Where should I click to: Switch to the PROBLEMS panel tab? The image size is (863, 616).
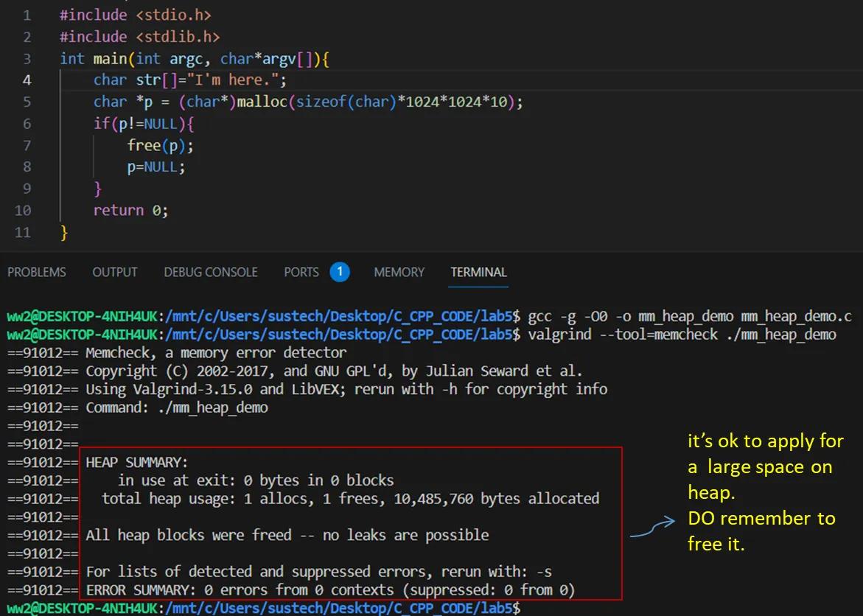[36, 272]
